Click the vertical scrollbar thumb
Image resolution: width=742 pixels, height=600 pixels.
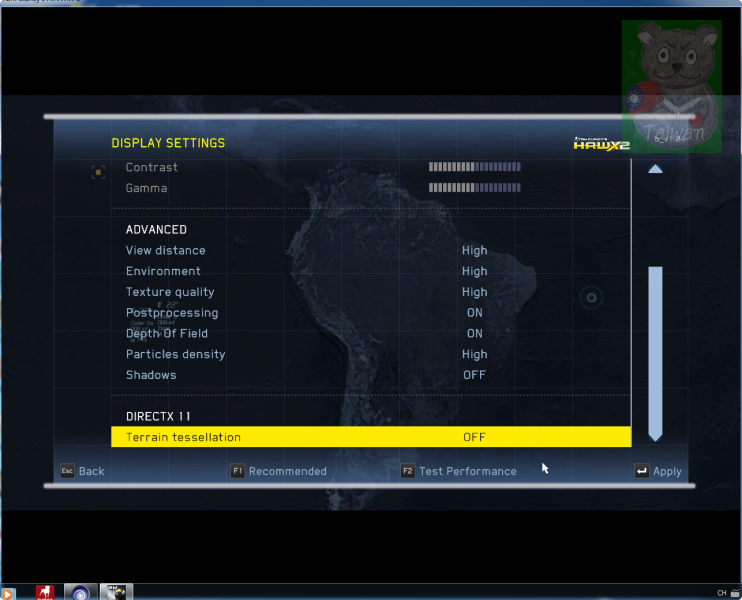(x=655, y=353)
